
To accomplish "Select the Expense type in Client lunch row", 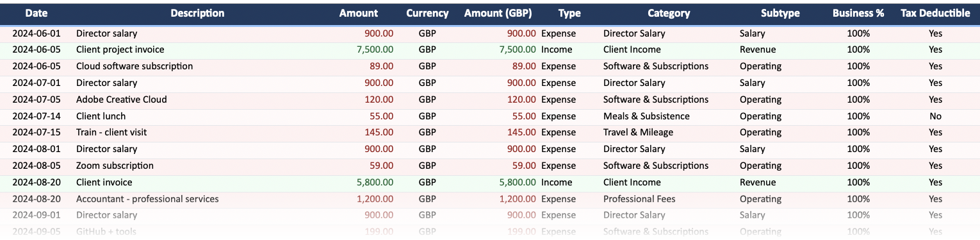I will 559,116.
